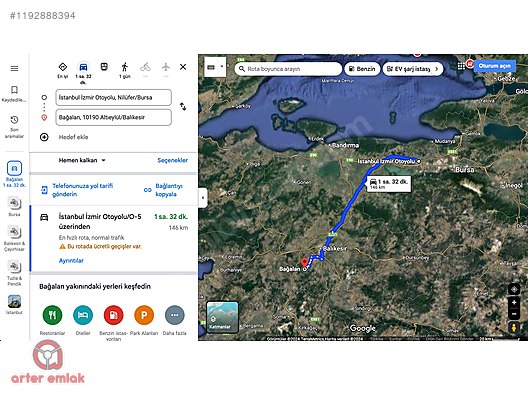Explore Park Alanları near Bağalan
528x396 pixels.
[144, 320]
